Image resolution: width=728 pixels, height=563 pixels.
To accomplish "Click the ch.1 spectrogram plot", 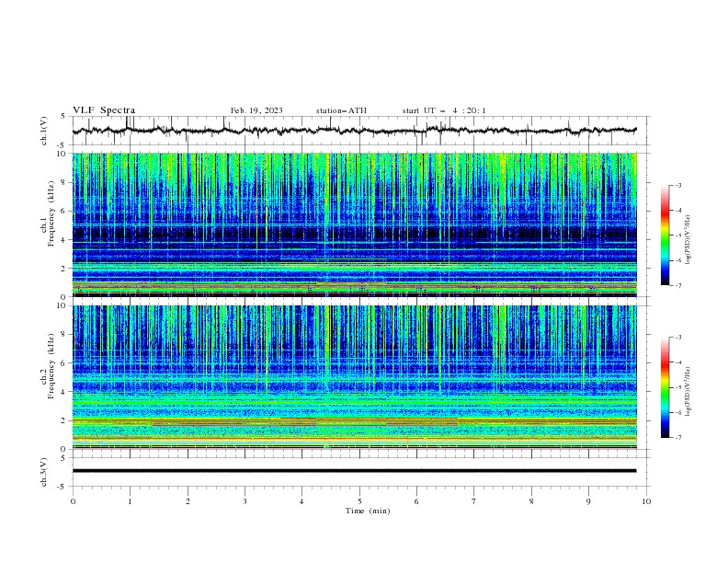I will point(355,224).
